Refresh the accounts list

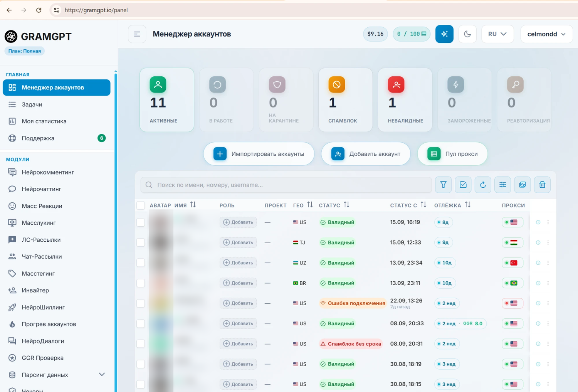pos(483,185)
